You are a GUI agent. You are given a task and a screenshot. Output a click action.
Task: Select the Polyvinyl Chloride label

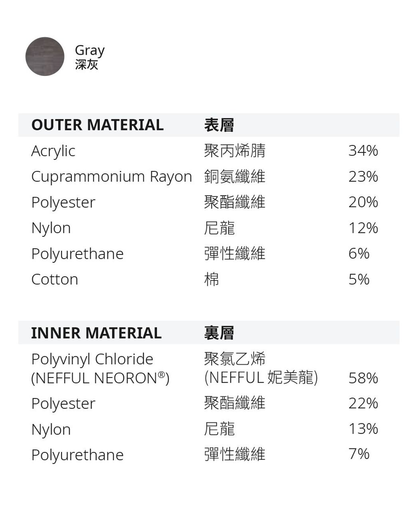92,359
